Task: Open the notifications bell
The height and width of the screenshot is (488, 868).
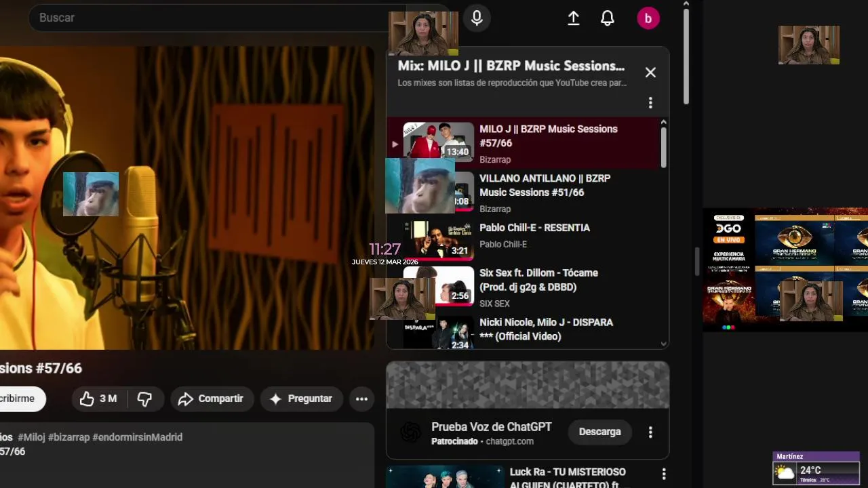Action: click(608, 18)
